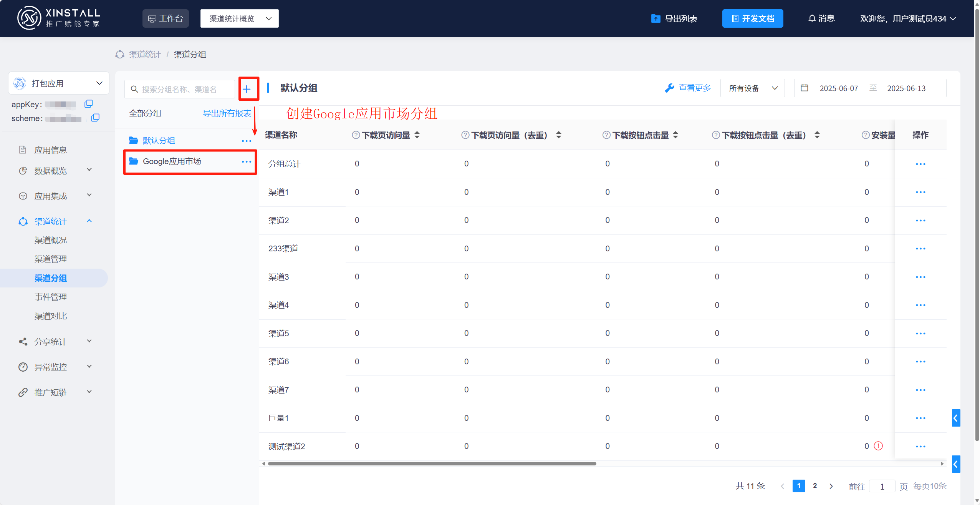Click 导出所有报表 link
The width and height of the screenshot is (980, 505).
pyautogui.click(x=227, y=113)
